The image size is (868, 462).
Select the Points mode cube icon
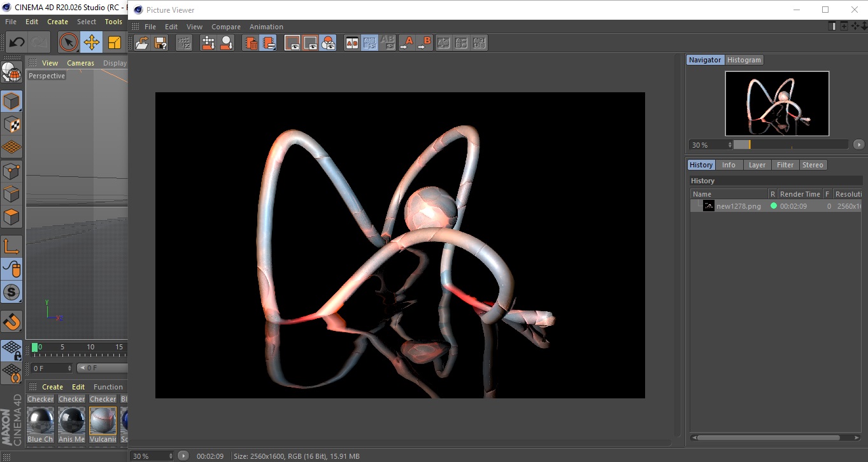(11, 171)
